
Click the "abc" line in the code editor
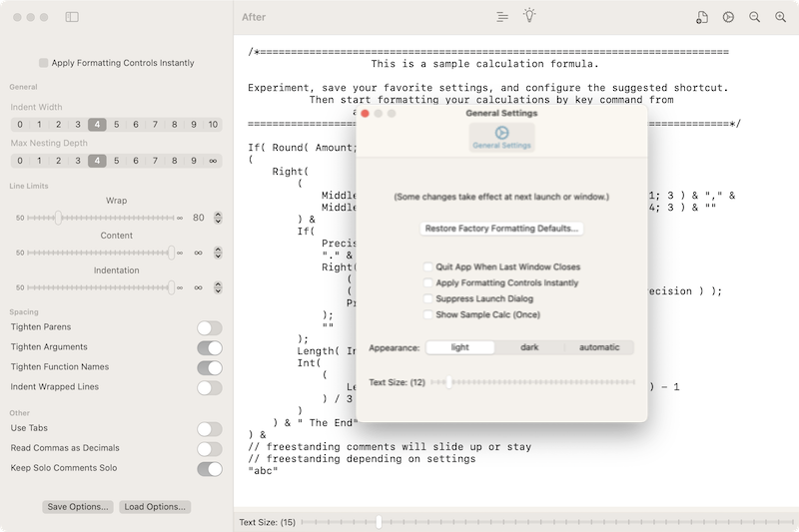[x=263, y=471]
